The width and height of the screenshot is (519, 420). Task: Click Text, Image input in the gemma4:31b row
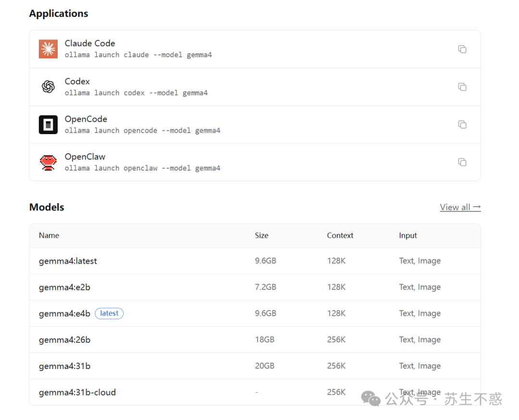(420, 366)
